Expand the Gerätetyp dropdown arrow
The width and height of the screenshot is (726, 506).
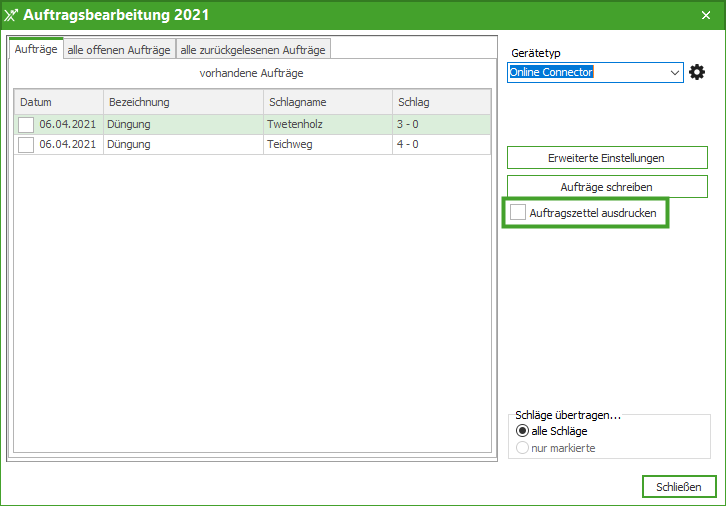[x=675, y=73]
